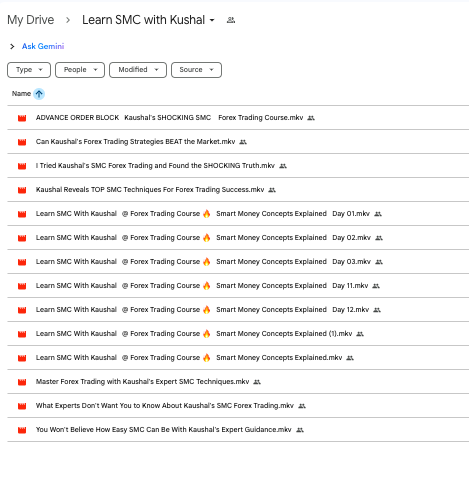Click video icon of Day 12.mkv file
The image size is (469, 501).
[22, 310]
